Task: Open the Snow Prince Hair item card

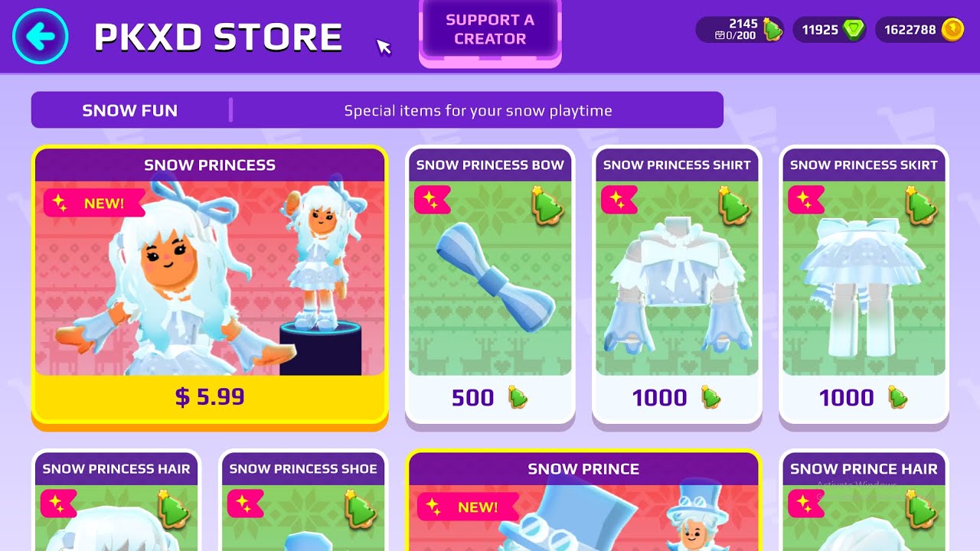Action: [x=864, y=500]
